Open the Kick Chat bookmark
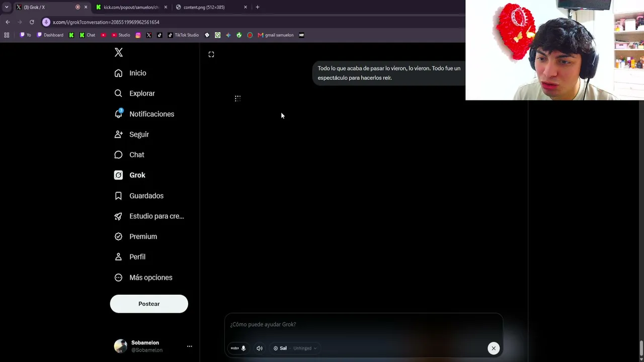The width and height of the screenshot is (644, 362). click(88, 35)
